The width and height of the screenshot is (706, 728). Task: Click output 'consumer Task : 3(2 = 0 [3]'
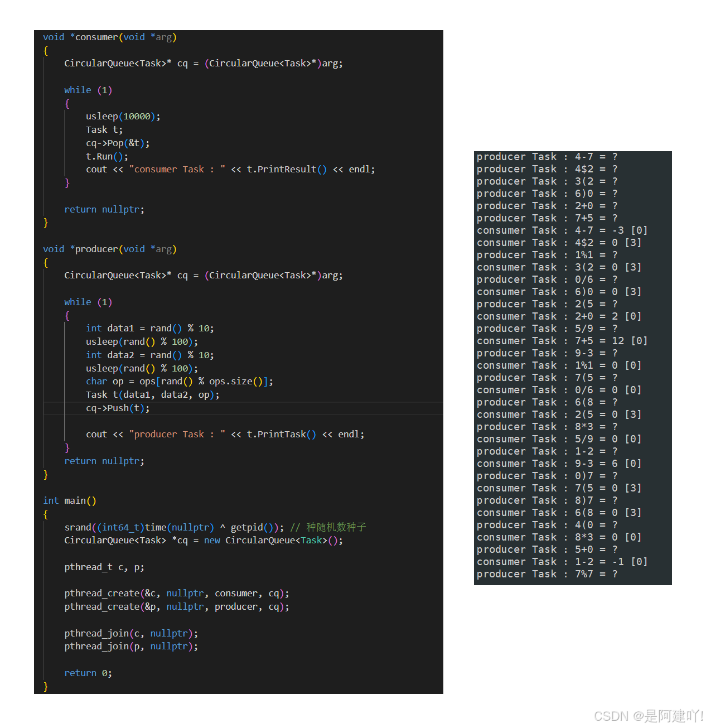(x=559, y=267)
